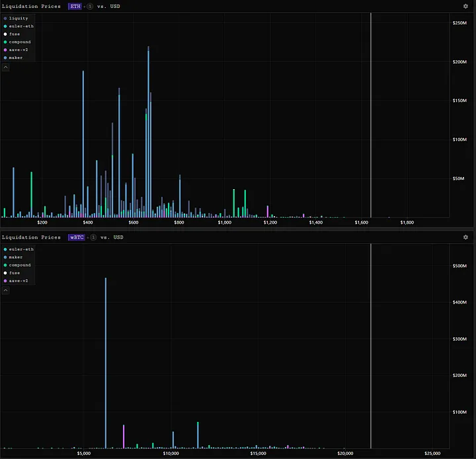Click the pink aave-v2 bar in wBTC chart
Screen dimensions: 476x459
click(124, 437)
